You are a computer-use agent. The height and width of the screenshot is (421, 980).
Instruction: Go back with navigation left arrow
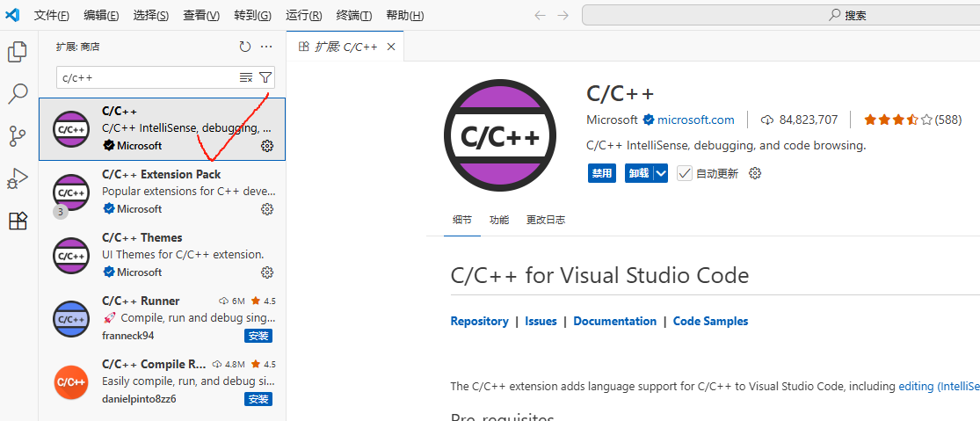click(x=540, y=16)
